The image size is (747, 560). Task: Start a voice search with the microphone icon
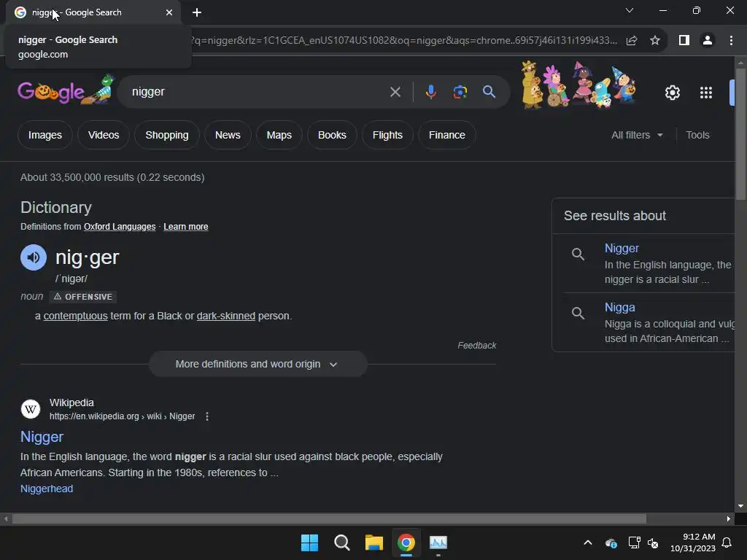[x=430, y=91]
